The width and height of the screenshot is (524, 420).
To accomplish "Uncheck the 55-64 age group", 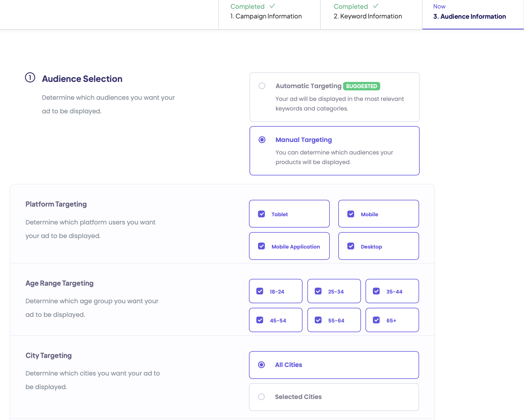I will click(x=318, y=320).
